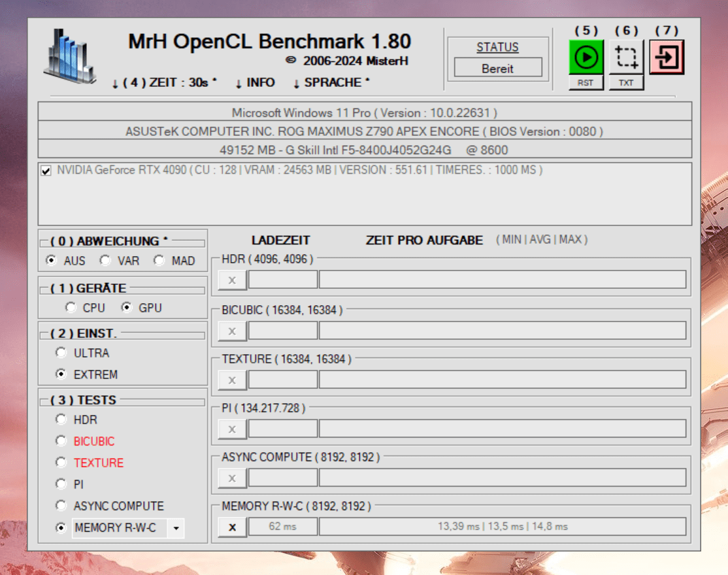Click the HDR load time field
This screenshot has width=728, height=575.
click(x=283, y=280)
